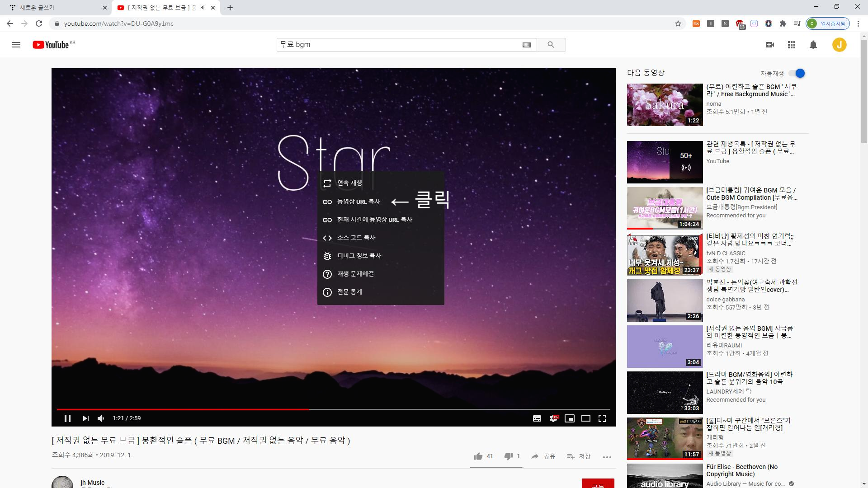
Task: Click the dolce gabbana channel name
Action: coord(725,300)
